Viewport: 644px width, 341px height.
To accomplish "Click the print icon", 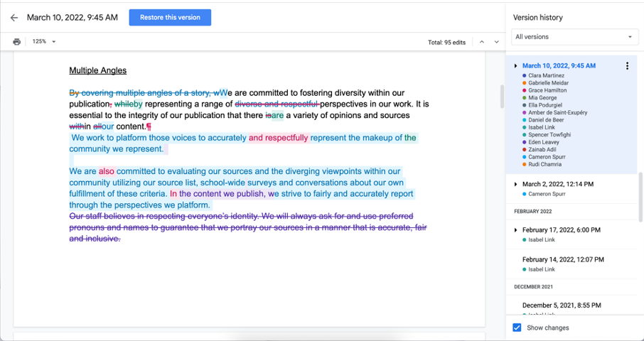I will [17, 41].
